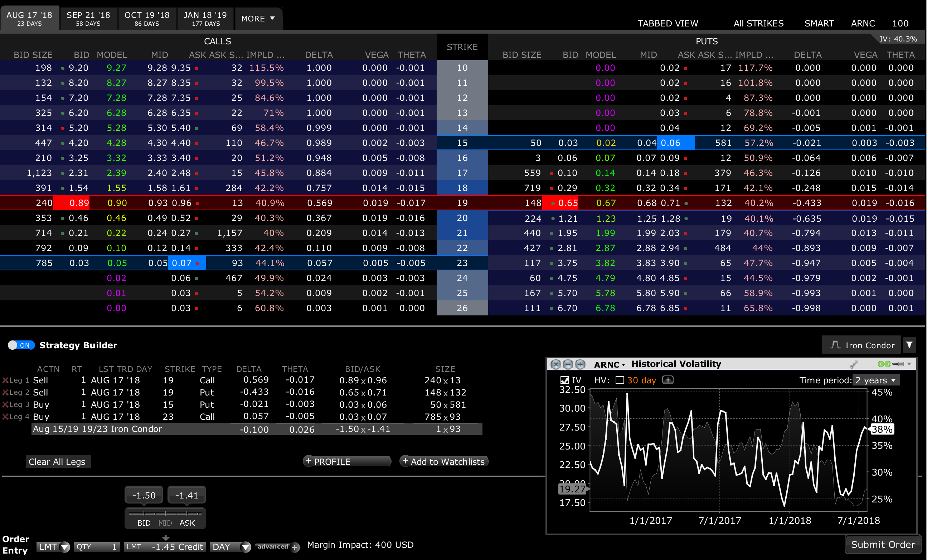Click the highlighted 0.07 call ask at strike 23
This screenshot has height=560, width=927.
pos(187,263)
